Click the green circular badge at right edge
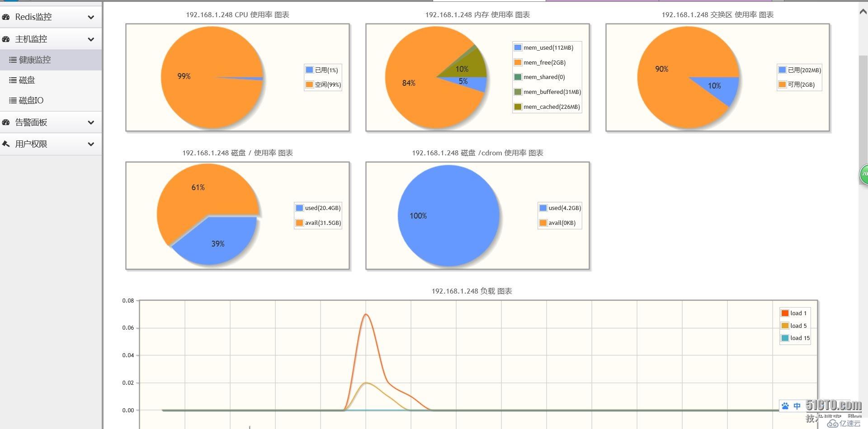 (x=864, y=174)
